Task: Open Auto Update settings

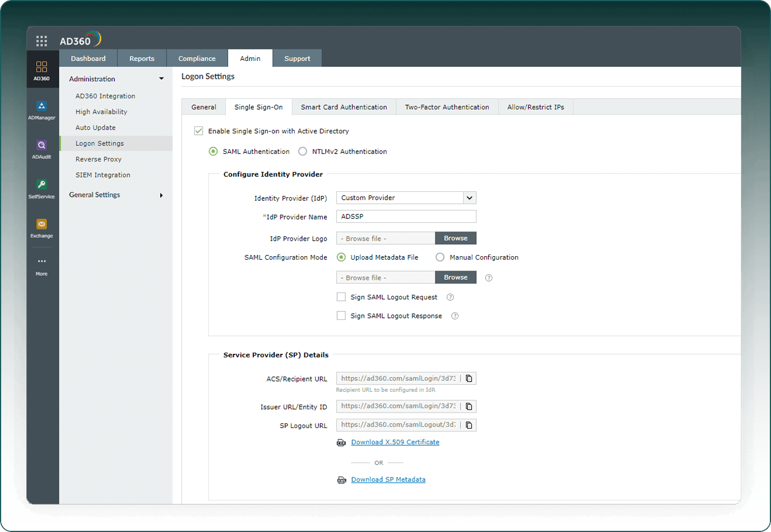Action: click(96, 128)
